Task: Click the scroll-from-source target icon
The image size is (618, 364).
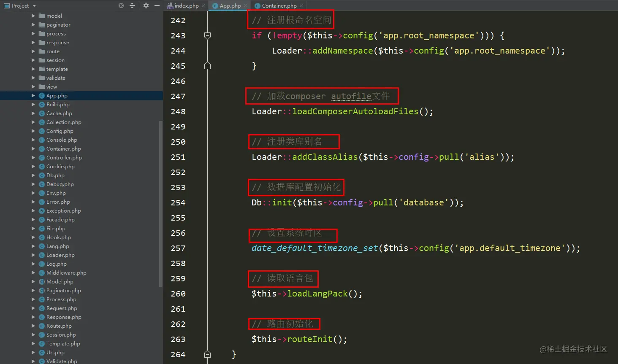Action: click(x=121, y=5)
